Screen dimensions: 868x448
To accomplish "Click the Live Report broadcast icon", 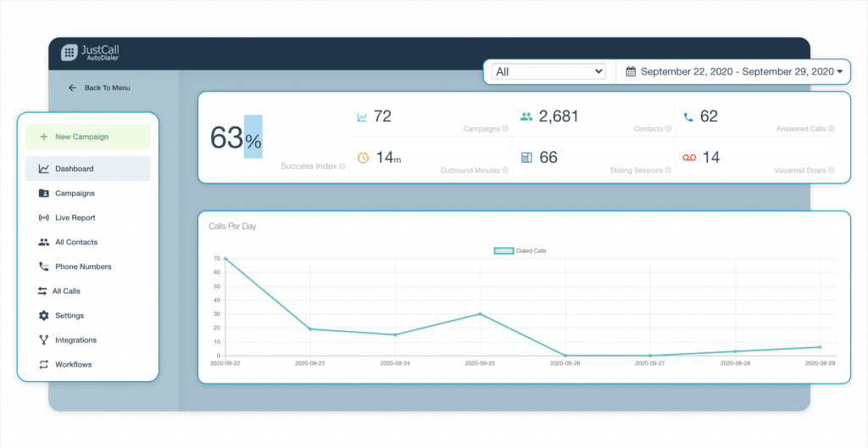I will coord(43,218).
